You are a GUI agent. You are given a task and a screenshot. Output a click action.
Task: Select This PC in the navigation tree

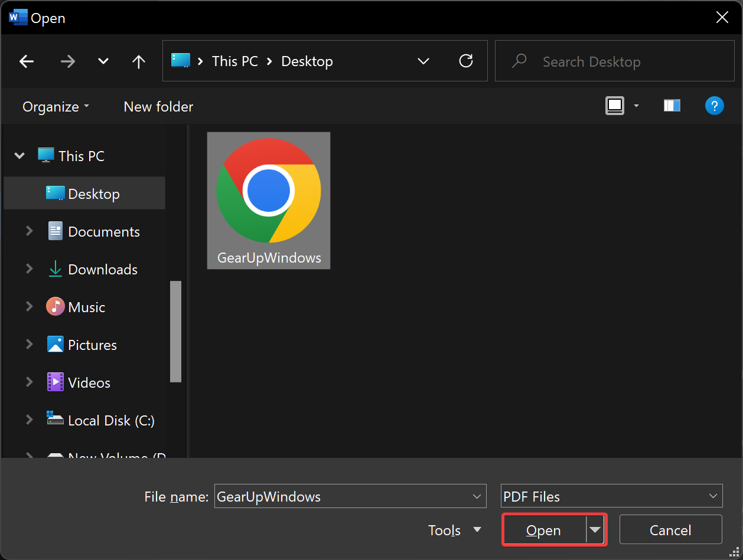[82, 156]
